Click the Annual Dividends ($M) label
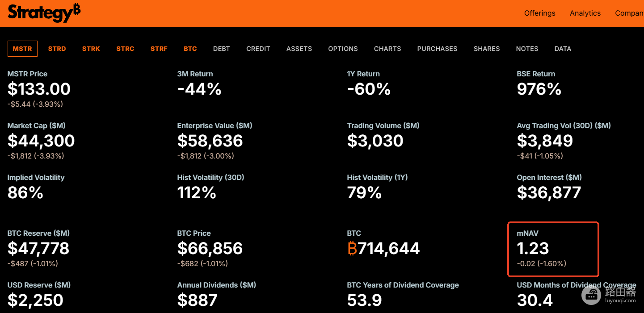644x313 pixels. (x=216, y=285)
